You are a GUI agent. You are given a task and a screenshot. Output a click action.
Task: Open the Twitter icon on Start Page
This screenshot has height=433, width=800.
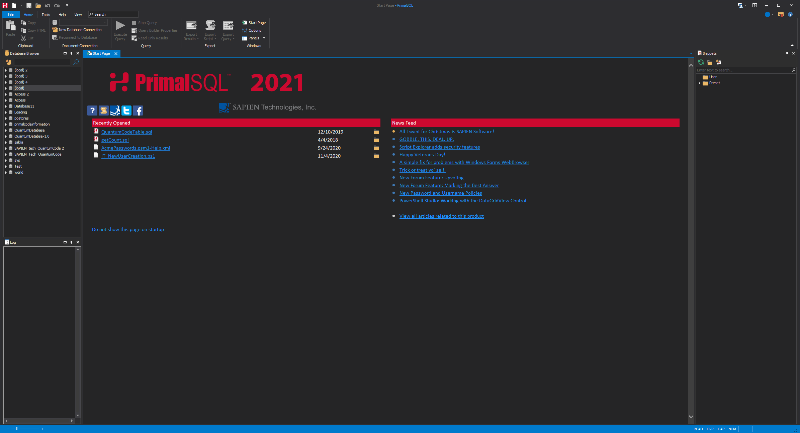[x=126, y=110]
